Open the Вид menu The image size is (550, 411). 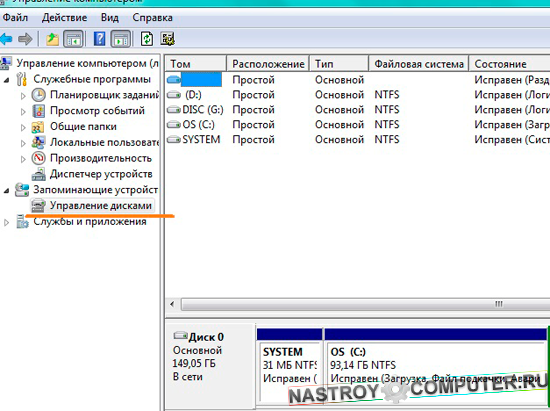(x=110, y=18)
